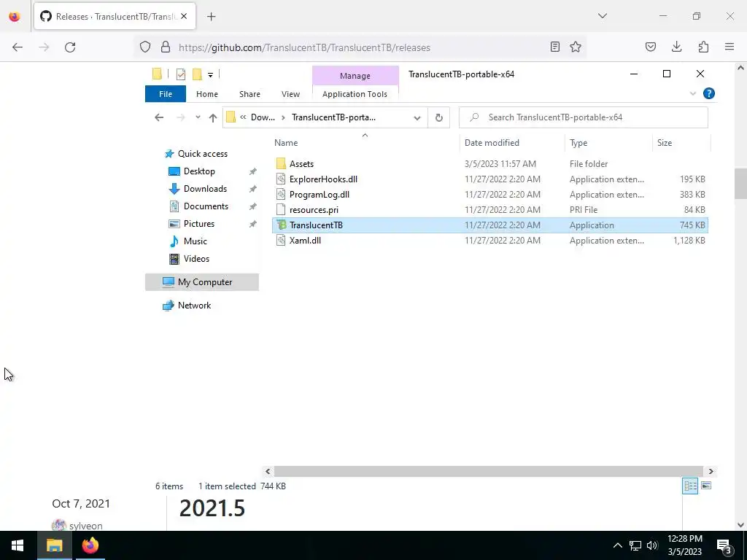Go back in Firefox browser
747x560 pixels.
pyautogui.click(x=18, y=47)
